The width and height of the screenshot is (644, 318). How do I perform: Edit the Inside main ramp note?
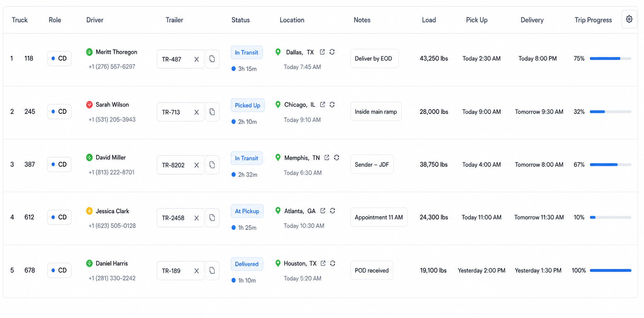click(376, 112)
